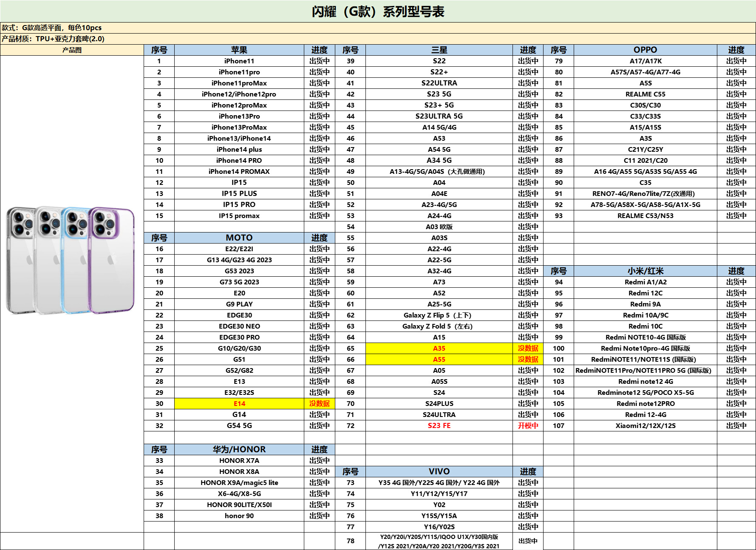
Task: Click the red S23 FE cell
Action: coord(439,426)
